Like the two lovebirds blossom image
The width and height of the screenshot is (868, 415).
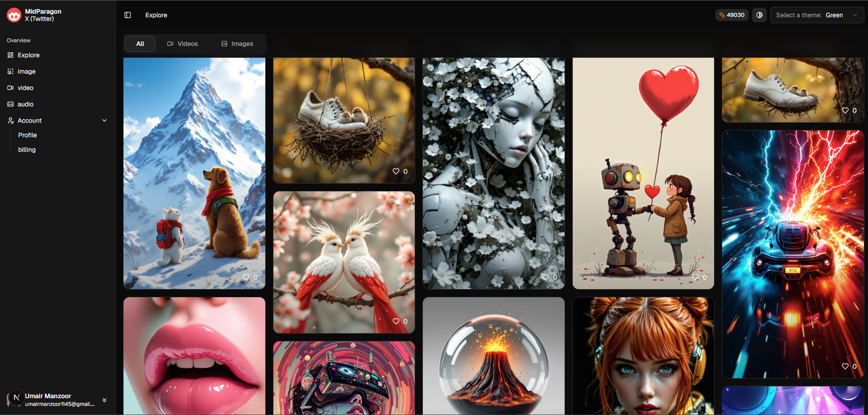coord(395,321)
